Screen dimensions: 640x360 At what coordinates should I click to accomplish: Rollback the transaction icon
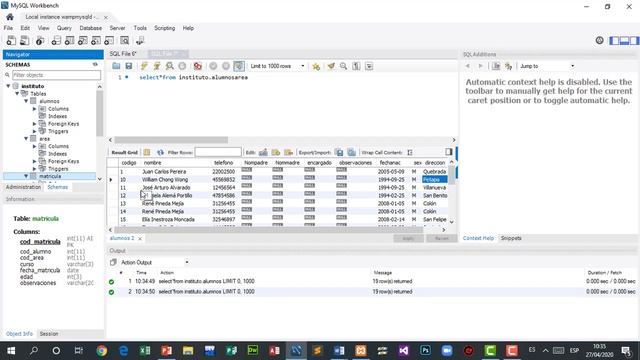pos(226,66)
